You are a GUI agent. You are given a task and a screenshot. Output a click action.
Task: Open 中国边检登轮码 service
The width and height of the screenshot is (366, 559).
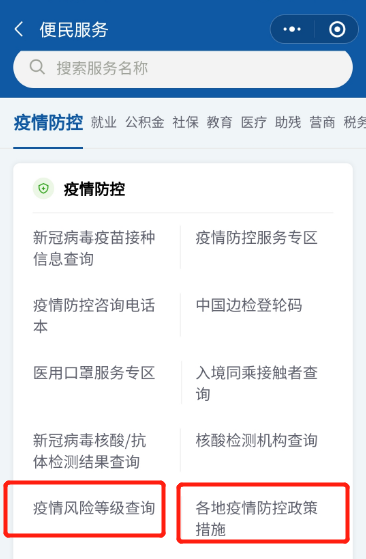coord(249,306)
